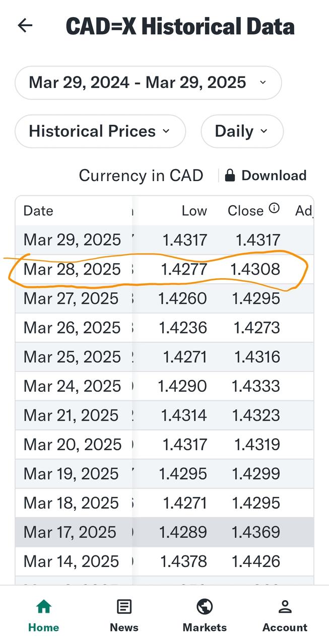Tap the Account person icon

285,606
